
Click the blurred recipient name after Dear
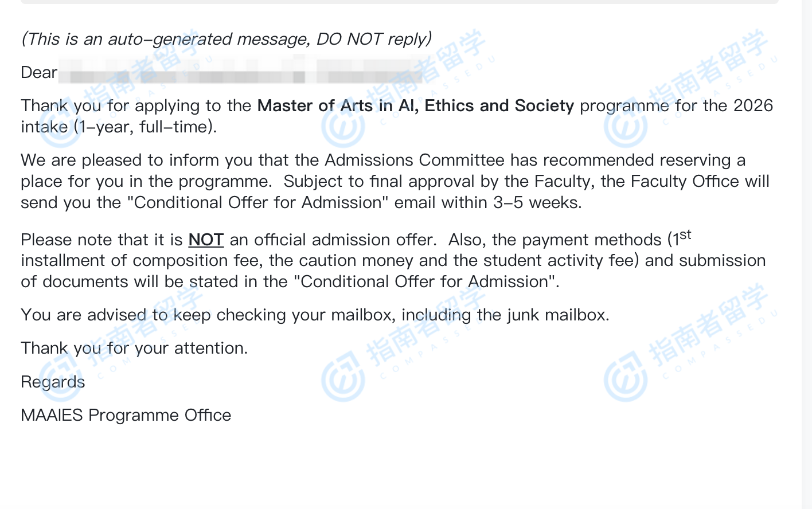pos(241,73)
